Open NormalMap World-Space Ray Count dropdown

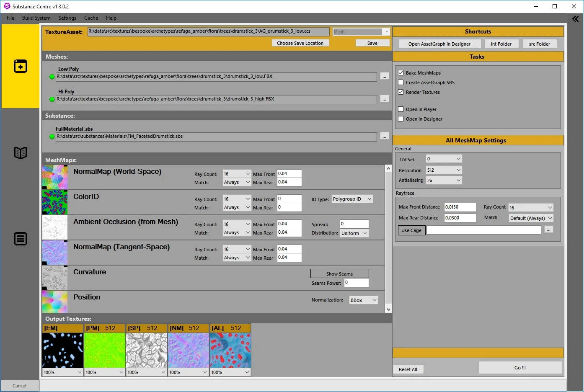click(237, 174)
